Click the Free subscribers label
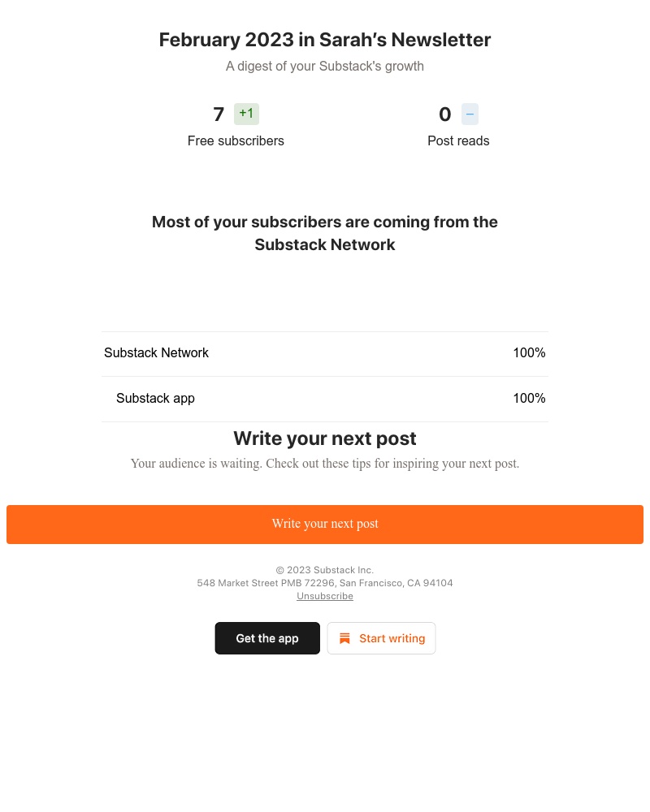The height and width of the screenshot is (812, 650). 236,140
